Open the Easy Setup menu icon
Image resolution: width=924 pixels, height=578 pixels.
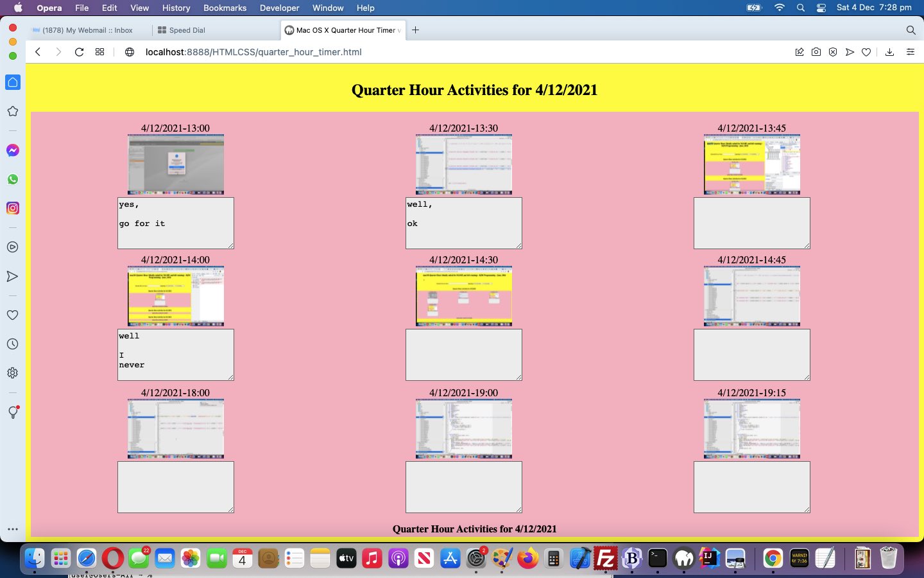(910, 52)
